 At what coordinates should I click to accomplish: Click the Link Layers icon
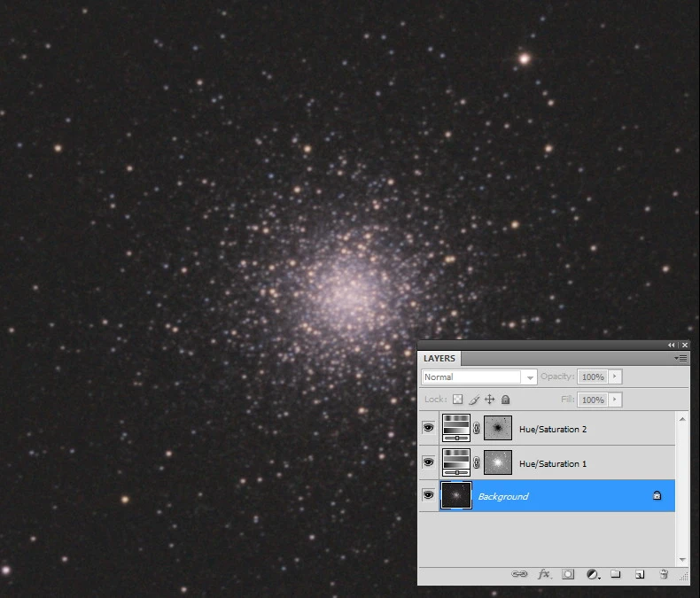519,574
